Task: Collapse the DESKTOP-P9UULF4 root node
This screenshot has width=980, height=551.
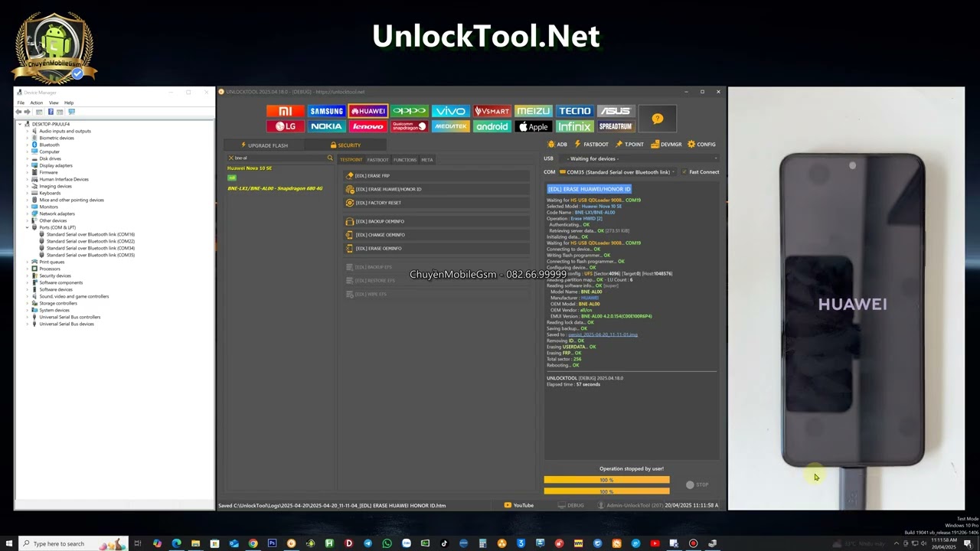Action: click(20, 124)
